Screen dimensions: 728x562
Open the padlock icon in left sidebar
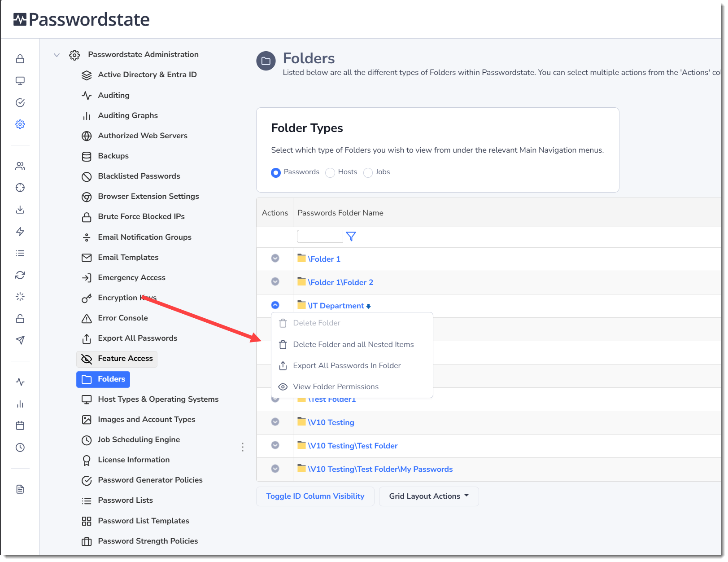pos(20,59)
